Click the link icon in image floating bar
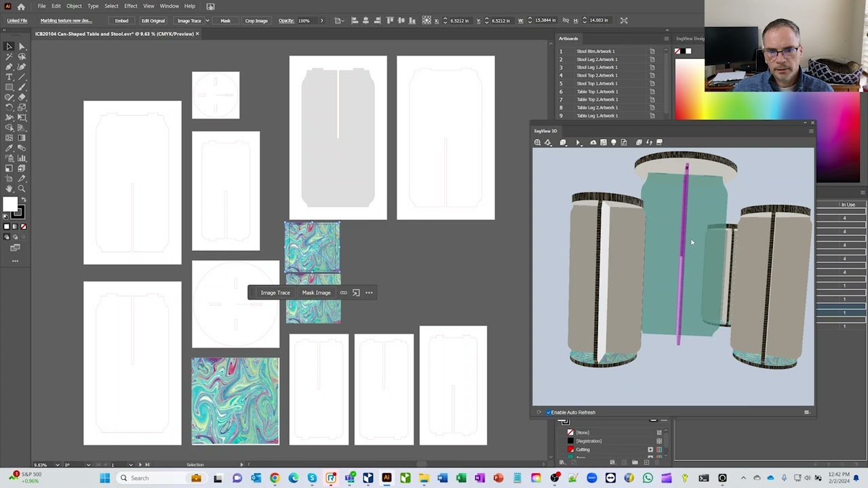 [344, 293]
